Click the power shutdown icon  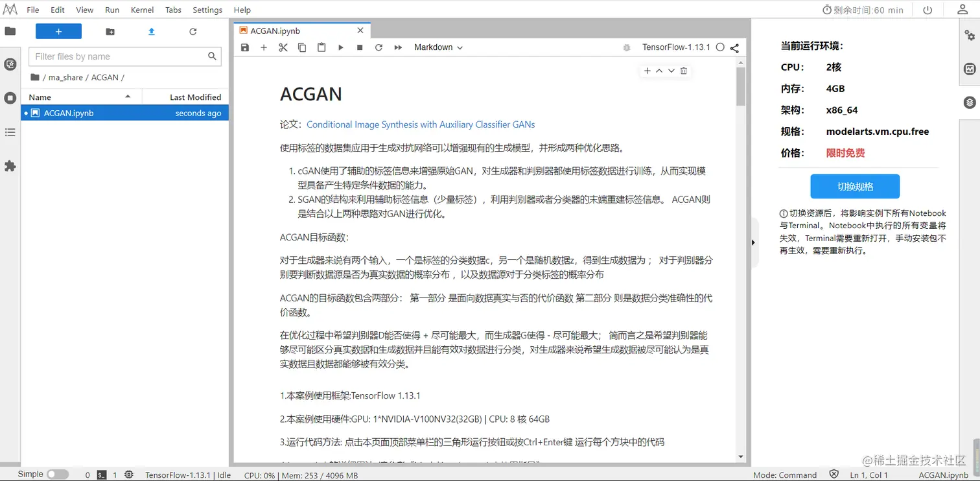coord(927,10)
